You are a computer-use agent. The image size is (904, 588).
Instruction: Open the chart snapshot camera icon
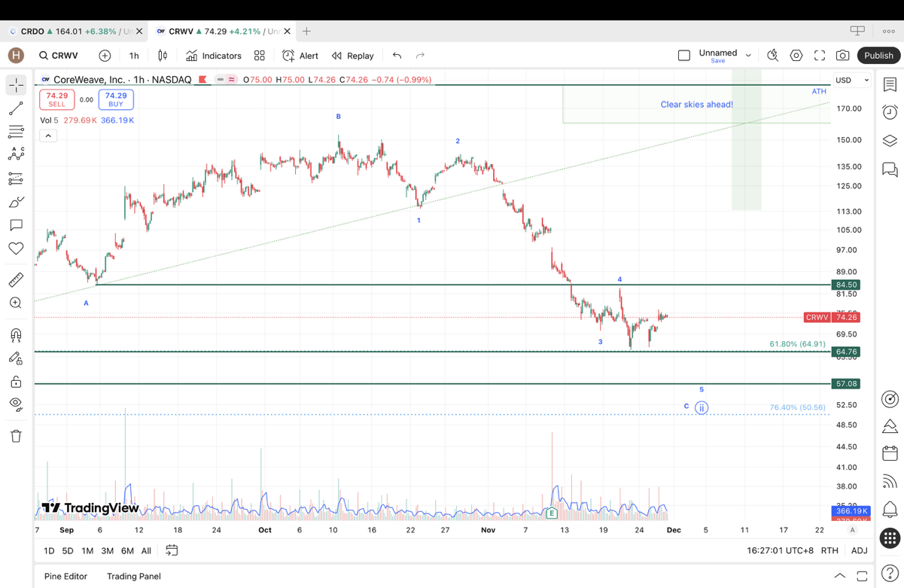coord(842,56)
